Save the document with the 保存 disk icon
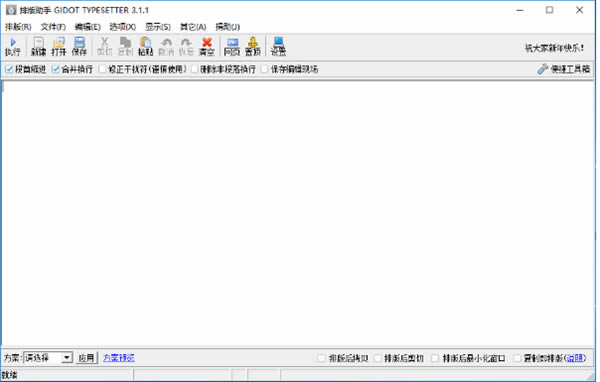This screenshot has height=382, width=600. [79, 47]
